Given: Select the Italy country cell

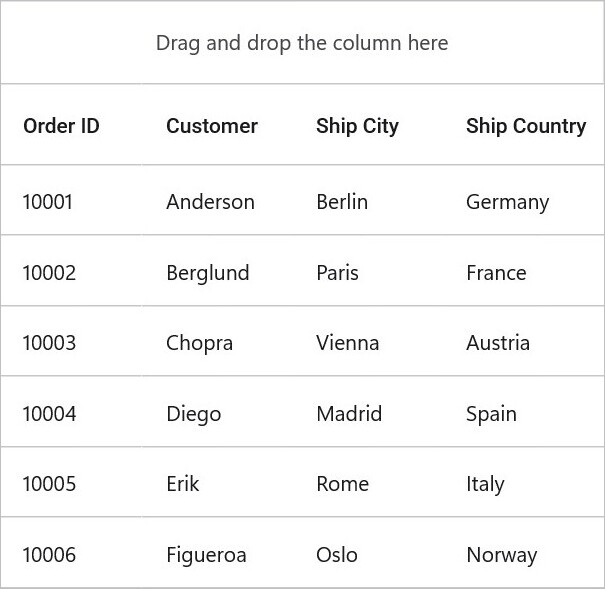Looking at the screenshot, I should point(523,482).
